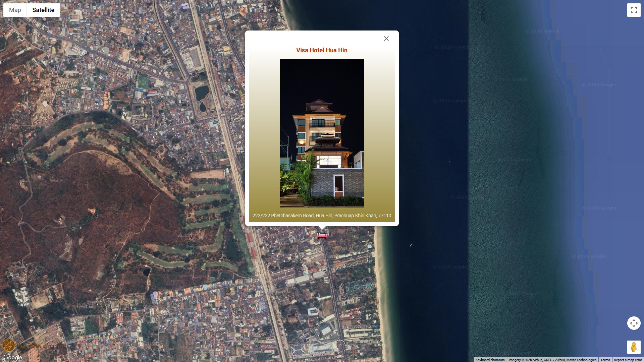
Task: Switch to the Map view
Action: tap(15, 10)
